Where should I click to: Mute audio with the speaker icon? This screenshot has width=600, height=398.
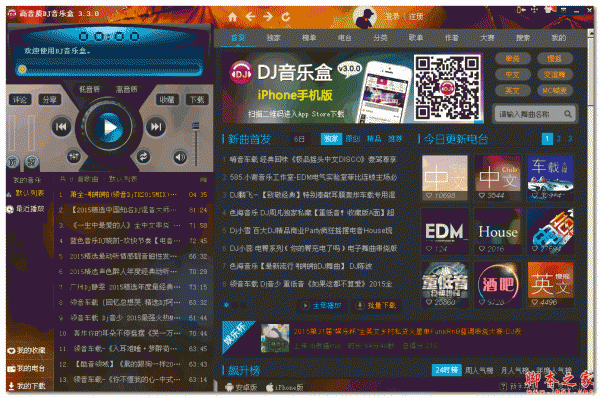pos(180,157)
